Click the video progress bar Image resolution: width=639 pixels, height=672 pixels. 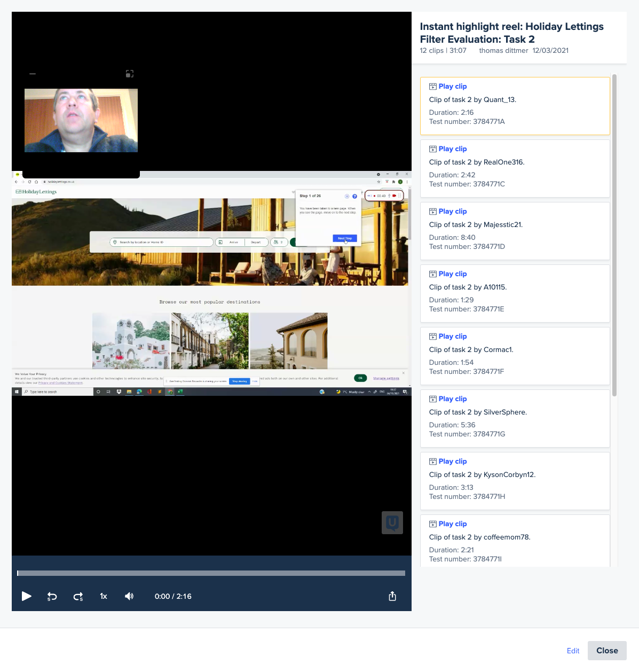tap(211, 573)
